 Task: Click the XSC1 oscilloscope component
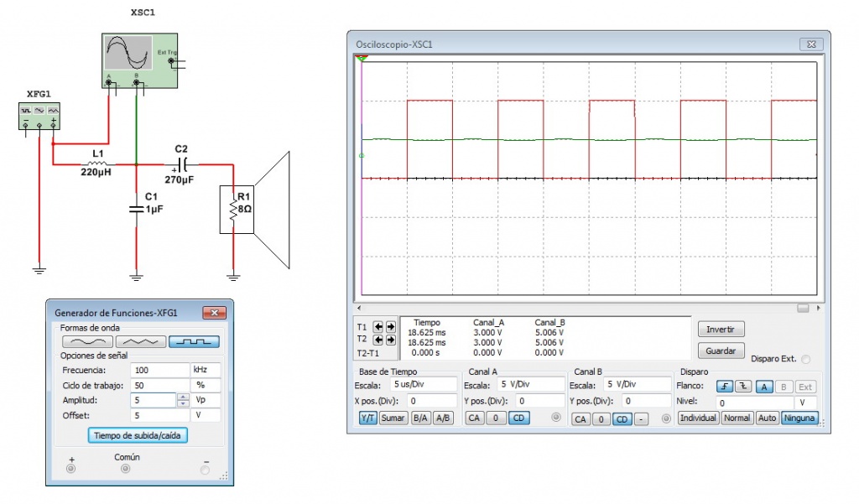tap(139, 57)
